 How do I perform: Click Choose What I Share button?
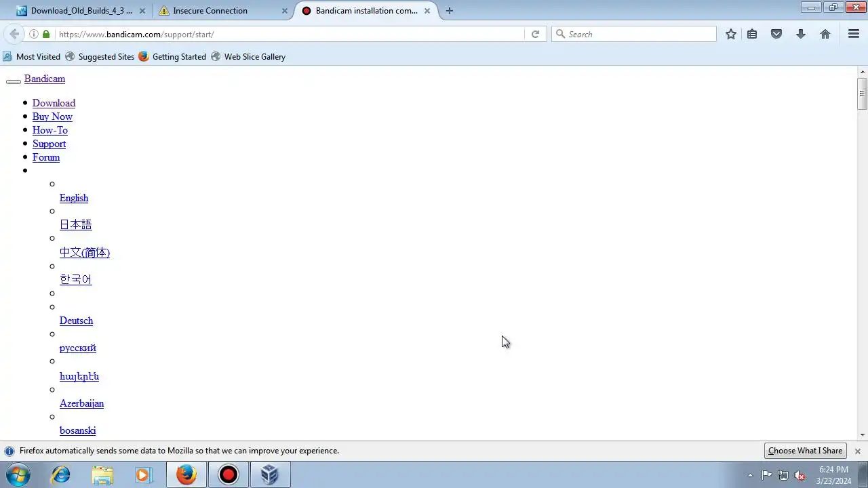(x=806, y=451)
